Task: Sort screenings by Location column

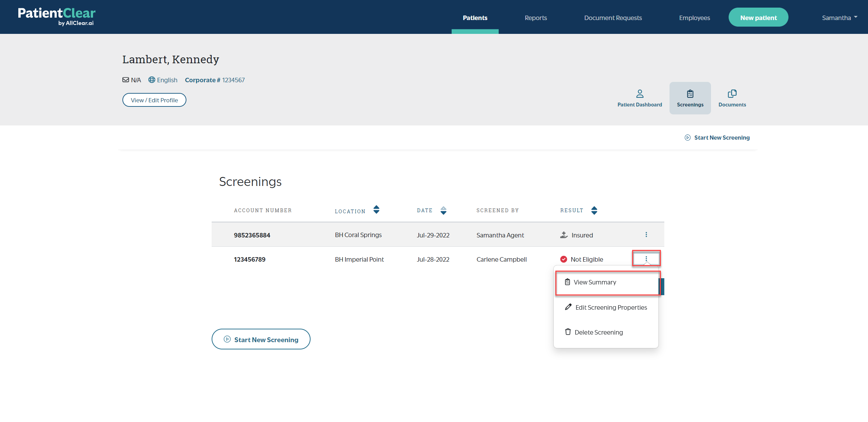Action: point(376,210)
